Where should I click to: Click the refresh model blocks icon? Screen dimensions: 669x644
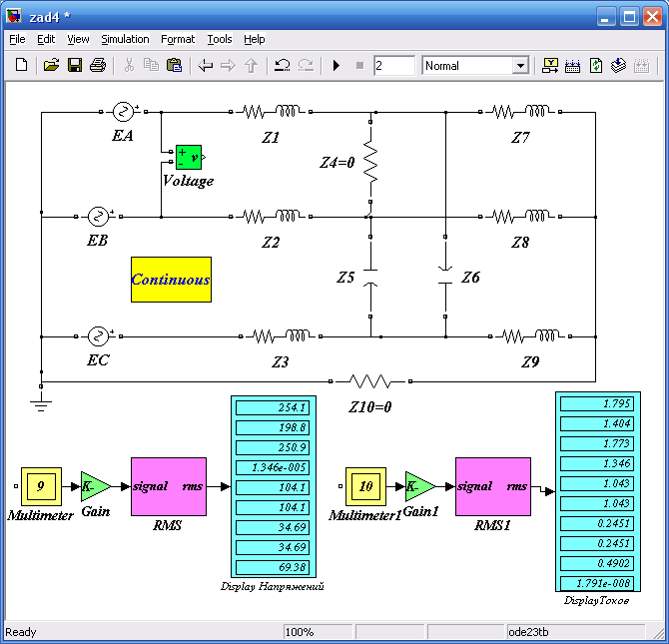click(596, 66)
